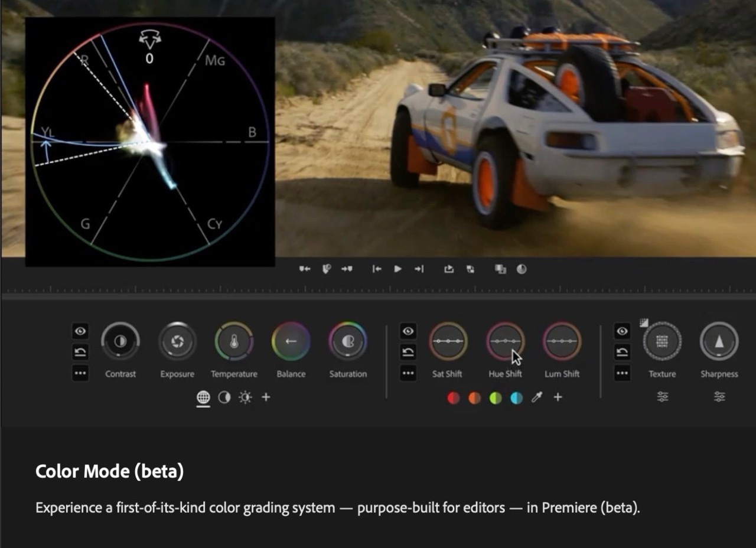Select the Texture control
Image resolution: width=756 pixels, height=548 pixels.
click(x=662, y=341)
